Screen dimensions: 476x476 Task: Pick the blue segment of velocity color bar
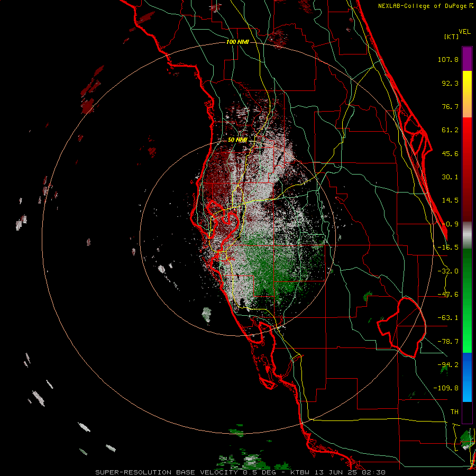(467, 377)
